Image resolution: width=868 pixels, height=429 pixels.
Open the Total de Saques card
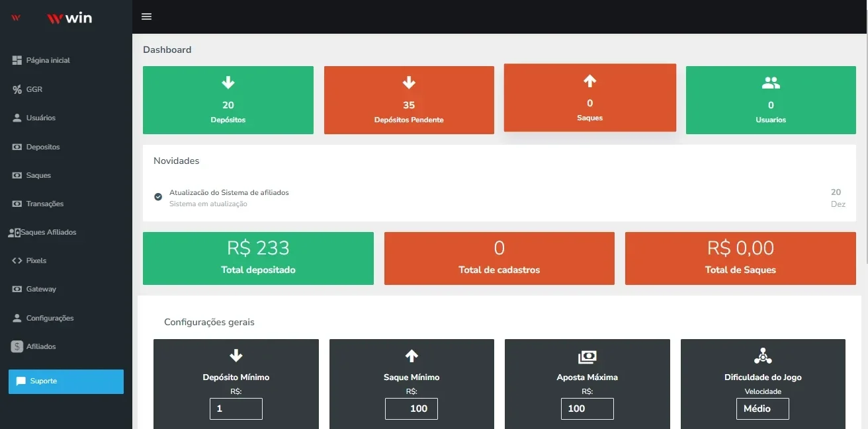(x=740, y=258)
